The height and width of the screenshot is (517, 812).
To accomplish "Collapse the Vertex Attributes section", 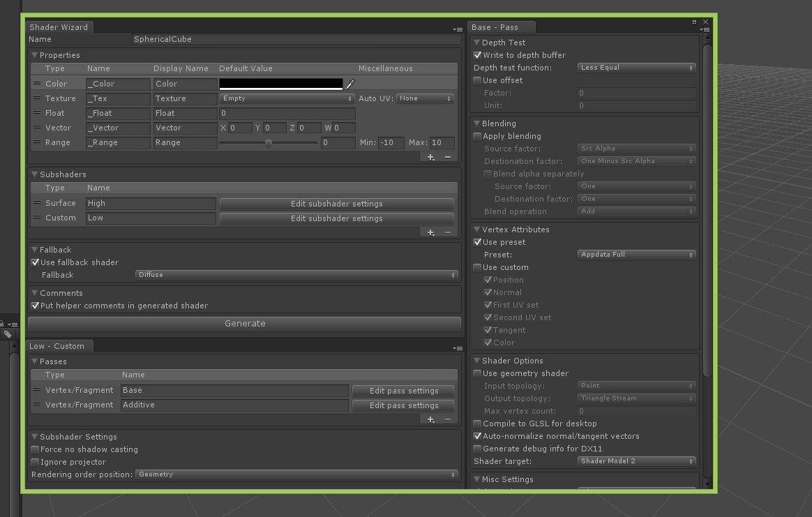I will click(477, 230).
